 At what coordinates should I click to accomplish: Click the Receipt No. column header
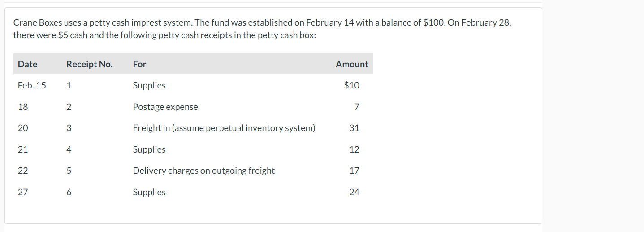(x=89, y=64)
